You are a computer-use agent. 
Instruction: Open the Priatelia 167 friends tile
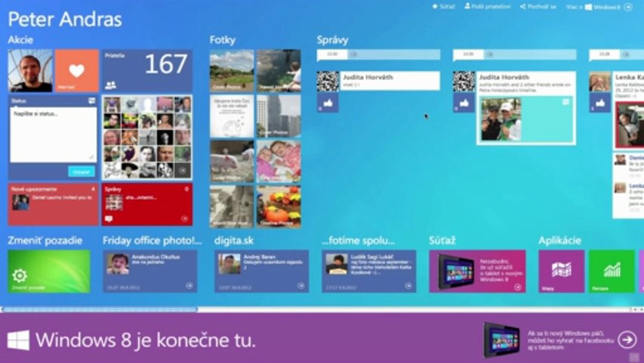point(147,71)
